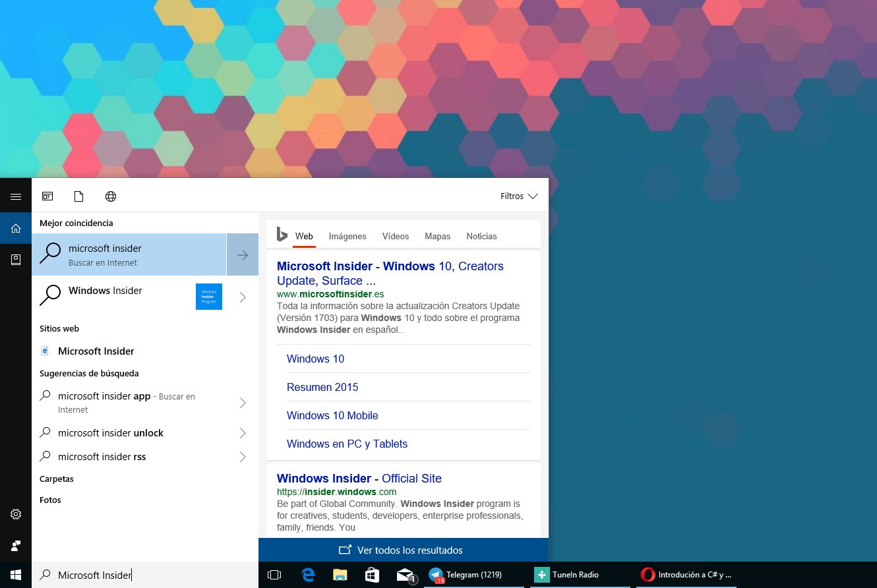Switch to Opera 'Introdución a C#' taskbar window

click(x=686, y=575)
